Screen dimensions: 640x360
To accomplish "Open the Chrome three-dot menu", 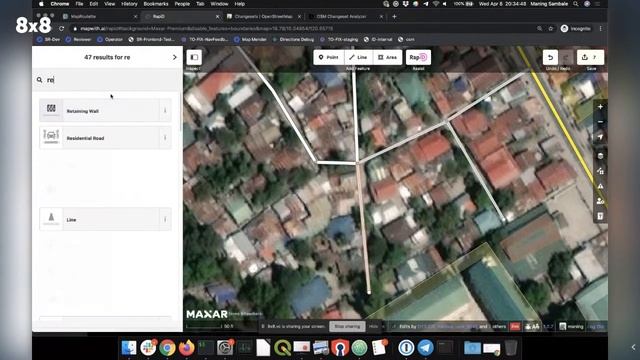I will point(600,29).
